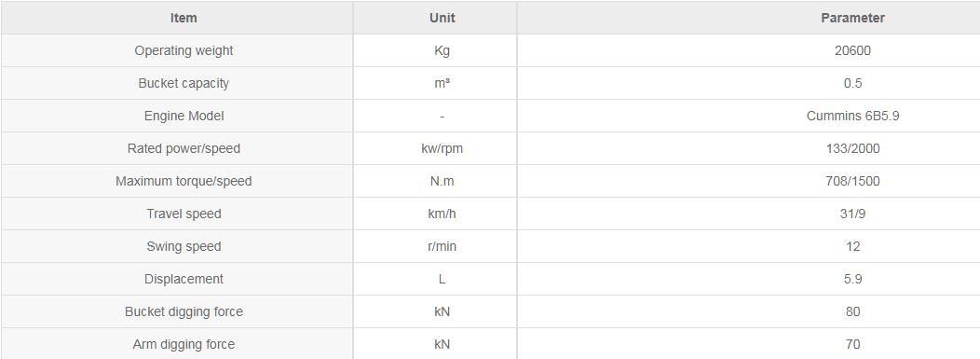Select the Operating weight row label
The image size is (980, 359).
coord(184,50)
